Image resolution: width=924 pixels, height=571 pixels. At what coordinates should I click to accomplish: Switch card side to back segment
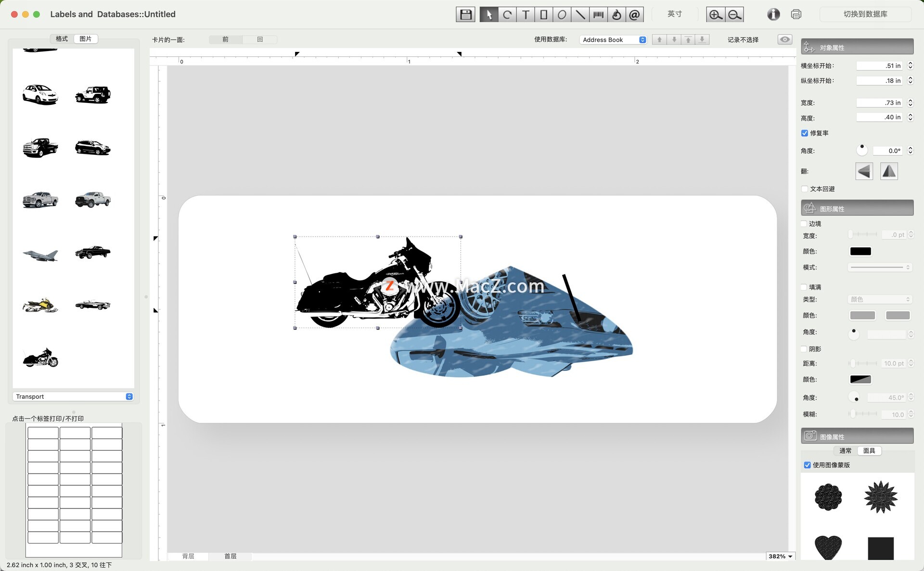(x=260, y=39)
